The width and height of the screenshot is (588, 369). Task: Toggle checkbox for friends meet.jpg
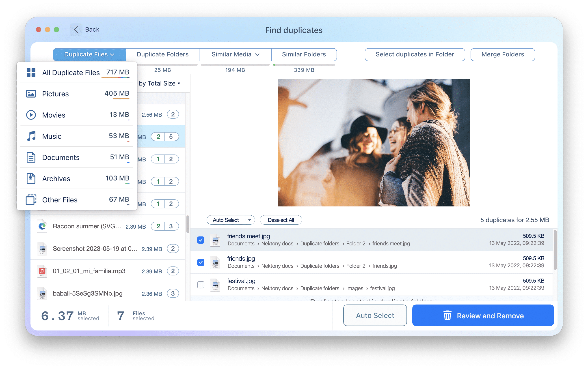point(201,239)
